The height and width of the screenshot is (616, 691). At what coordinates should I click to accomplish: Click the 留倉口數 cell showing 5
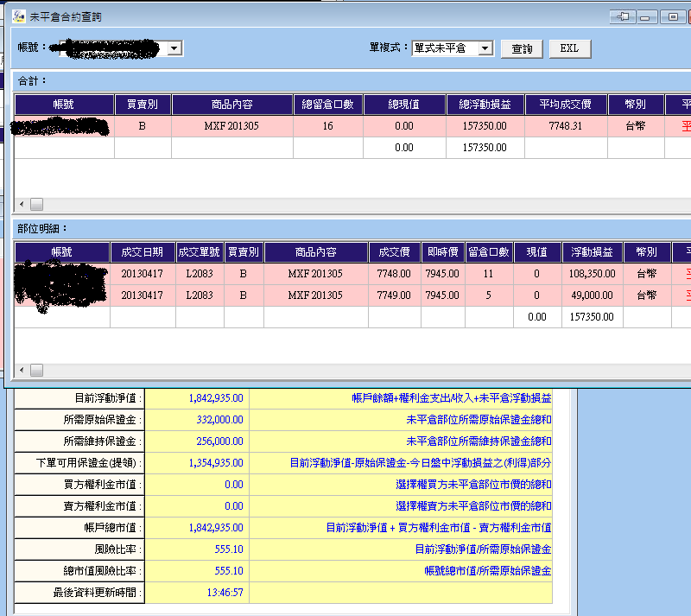pyautogui.click(x=489, y=295)
